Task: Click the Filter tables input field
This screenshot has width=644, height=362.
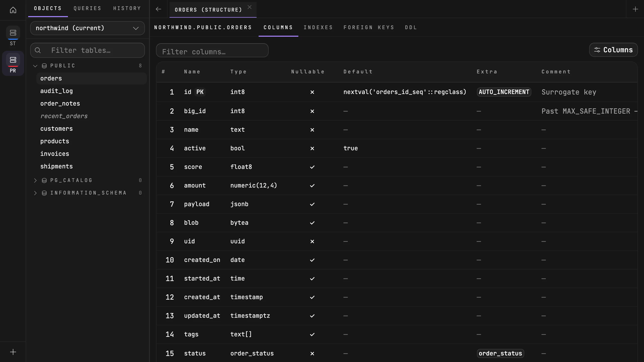Action: [x=87, y=50]
